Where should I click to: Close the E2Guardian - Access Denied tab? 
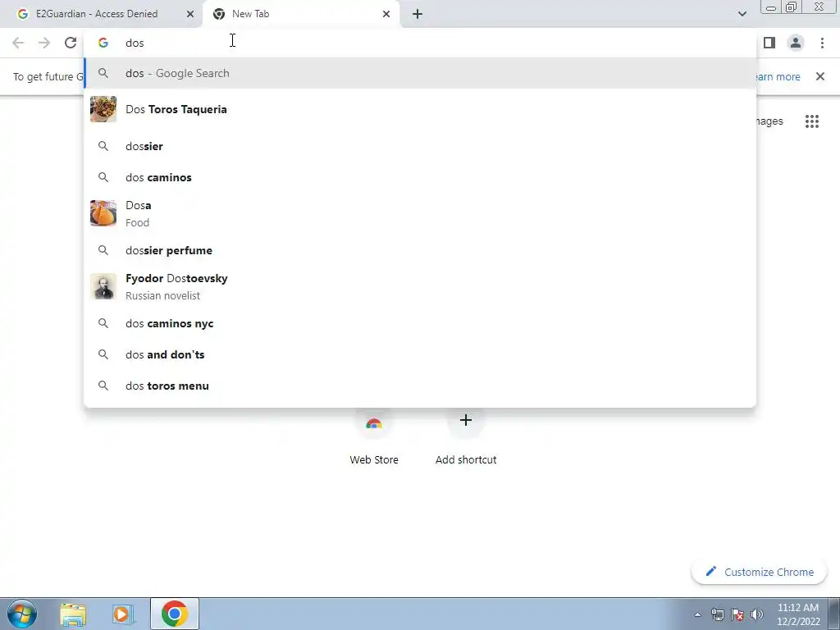click(190, 14)
